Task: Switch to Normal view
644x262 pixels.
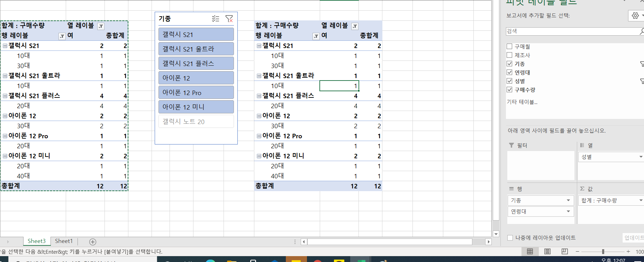Action: 530,252
